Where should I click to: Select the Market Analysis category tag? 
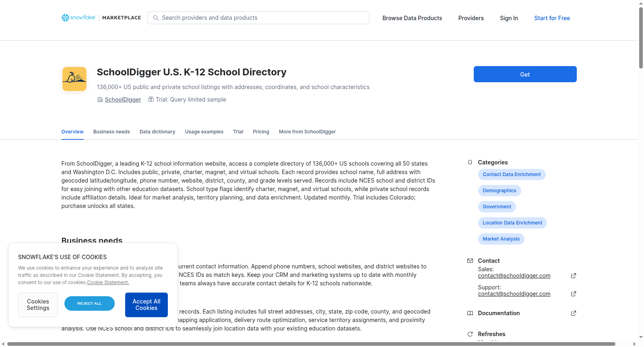point(501,239)
